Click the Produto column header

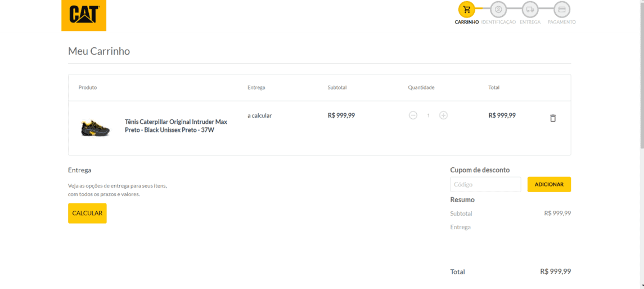[88, 87]
